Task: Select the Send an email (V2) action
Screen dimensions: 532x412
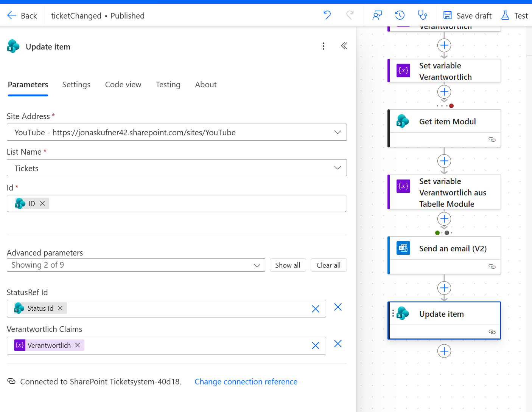Action: (452, 249)
